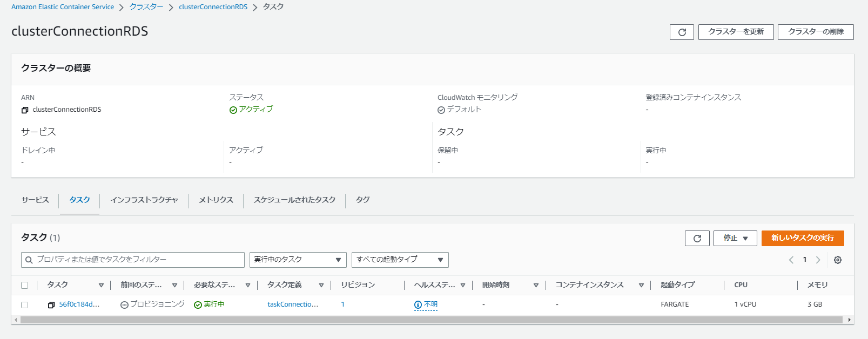
Task: Sort by ヘルスステータス column arrow
Action: pyautogui.click(x=463, y=285)
